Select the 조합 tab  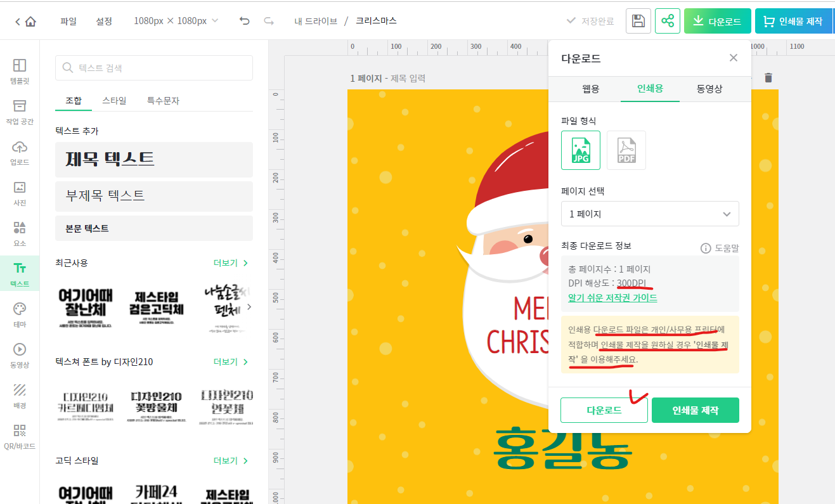coord(74,101)
